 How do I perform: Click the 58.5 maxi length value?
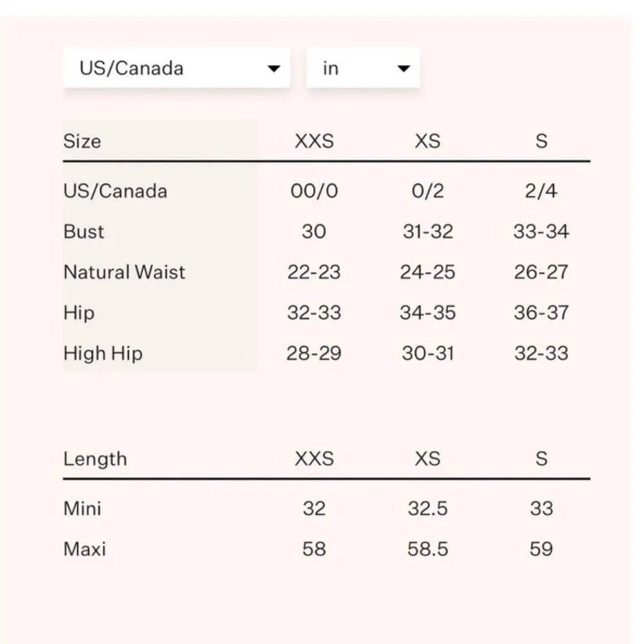428,549
